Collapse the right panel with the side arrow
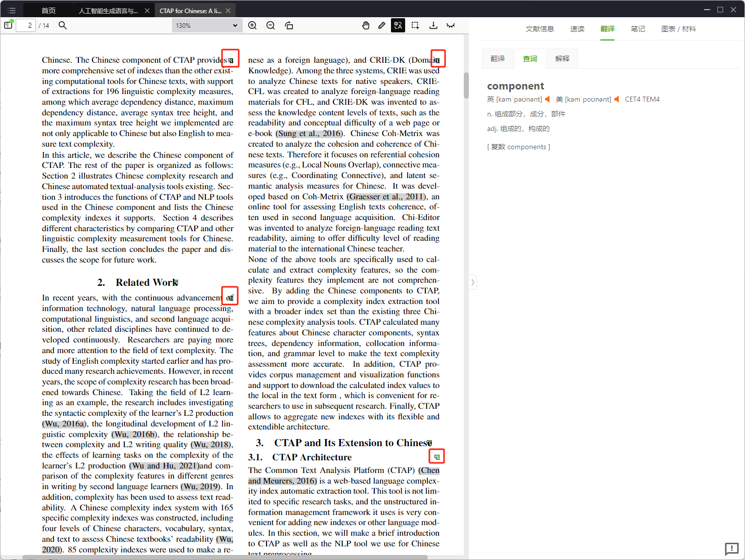 point(472,282)
